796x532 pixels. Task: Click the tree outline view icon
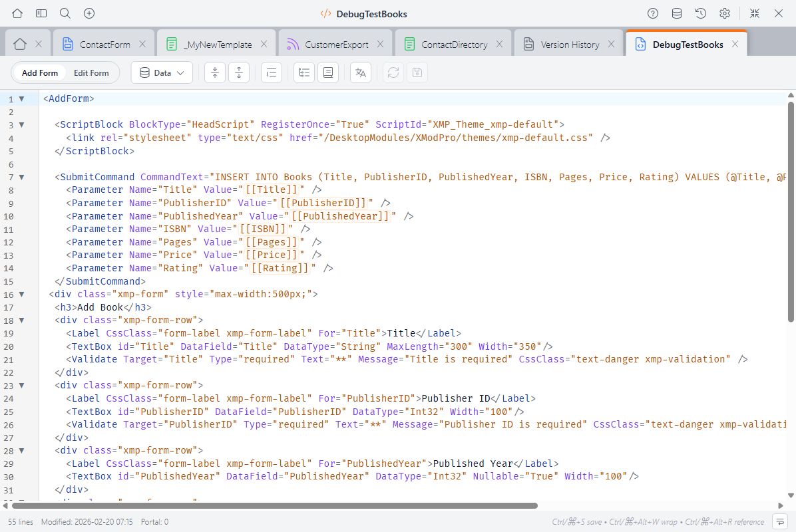pos(304,72)
